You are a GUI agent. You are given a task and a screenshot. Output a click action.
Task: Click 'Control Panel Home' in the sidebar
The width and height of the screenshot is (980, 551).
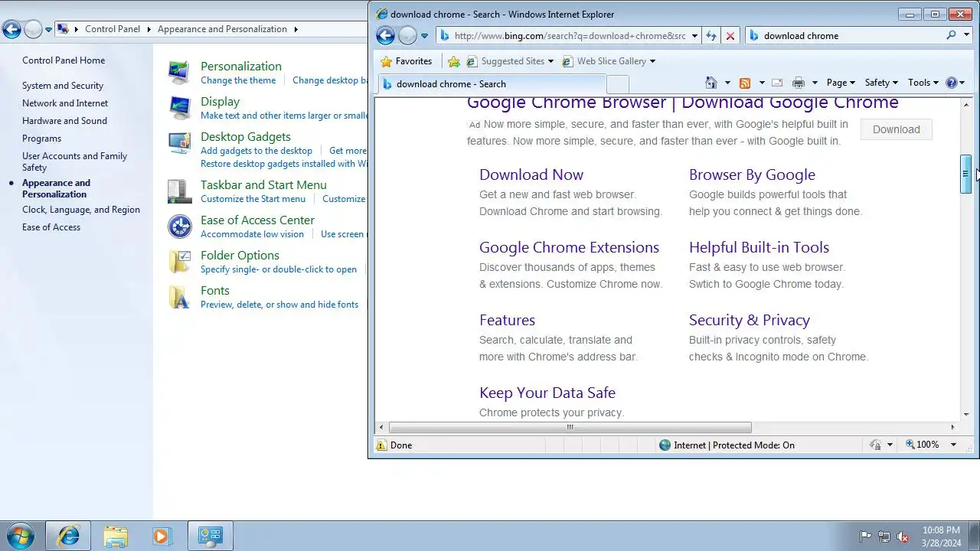tap(64, 60)
